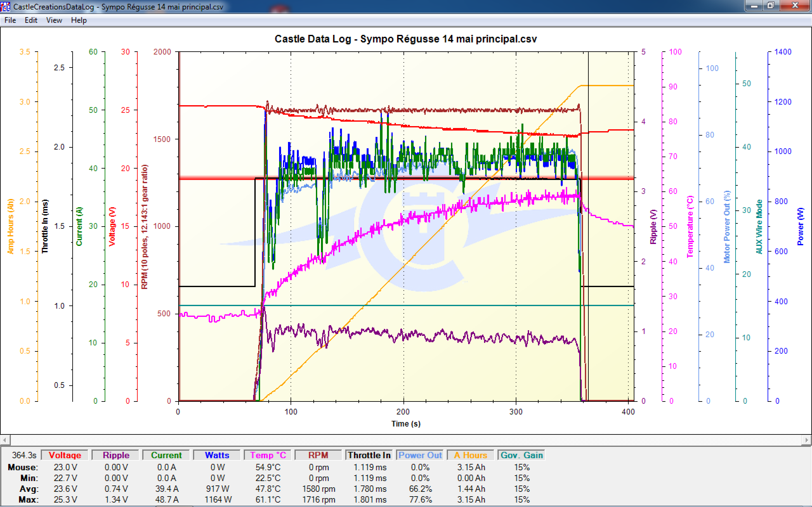Viewport: 812px width, 507px height.
Task: Toggle the Ripple series button
Action: (x=116, y=455)
